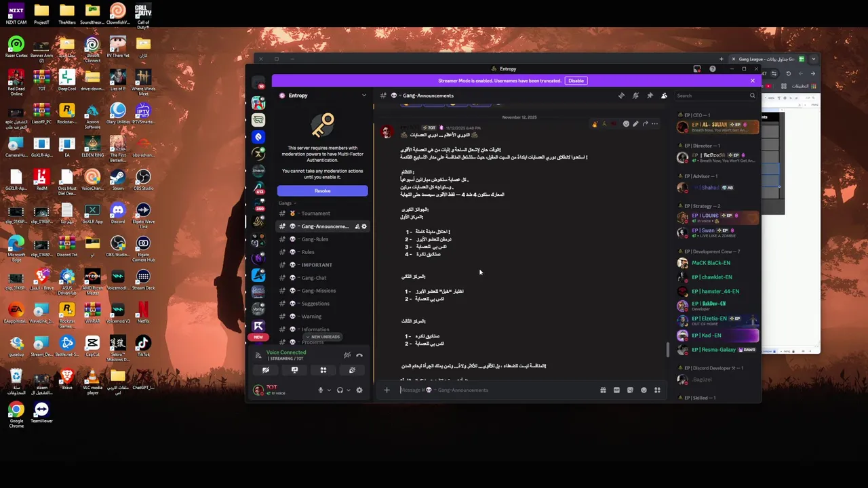Open the gift icon in the message bar
The width and height of the screenshot is (868, 488).
click(603, 390)
